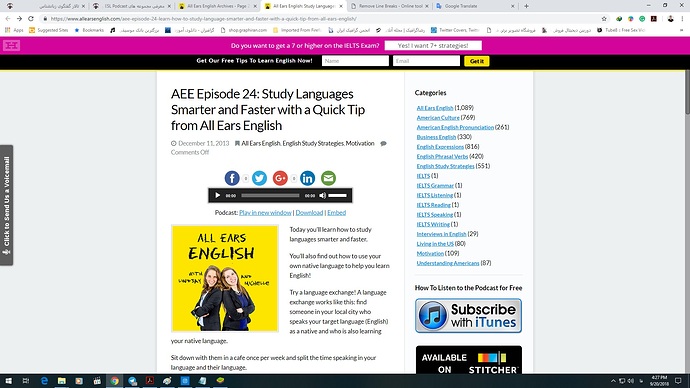Open the site menu icon in pink bar
Viewport: 690px width, 388px height.
pyautogui.click(x=11, y=45)
